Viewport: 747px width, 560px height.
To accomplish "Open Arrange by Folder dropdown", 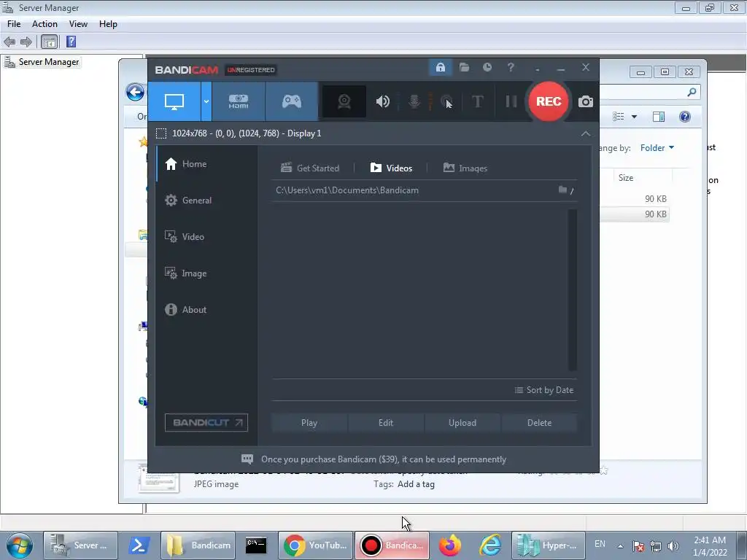I will 657,148.
